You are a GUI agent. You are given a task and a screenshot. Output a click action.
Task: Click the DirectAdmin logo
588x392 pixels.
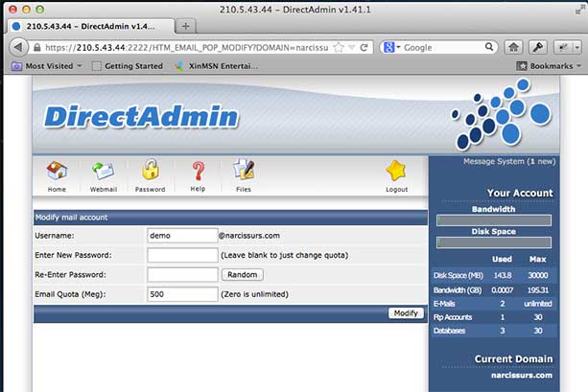click(141, 117)
